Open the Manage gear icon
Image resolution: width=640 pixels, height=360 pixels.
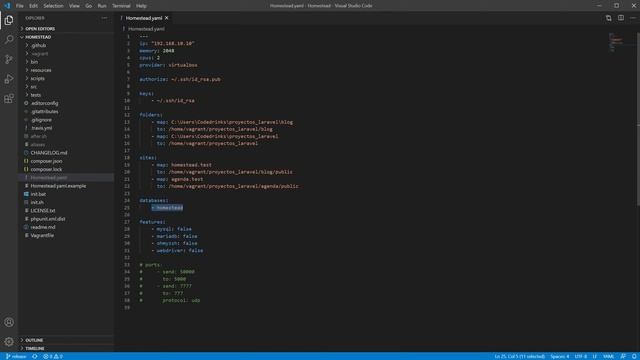click(x=9, y=342)
